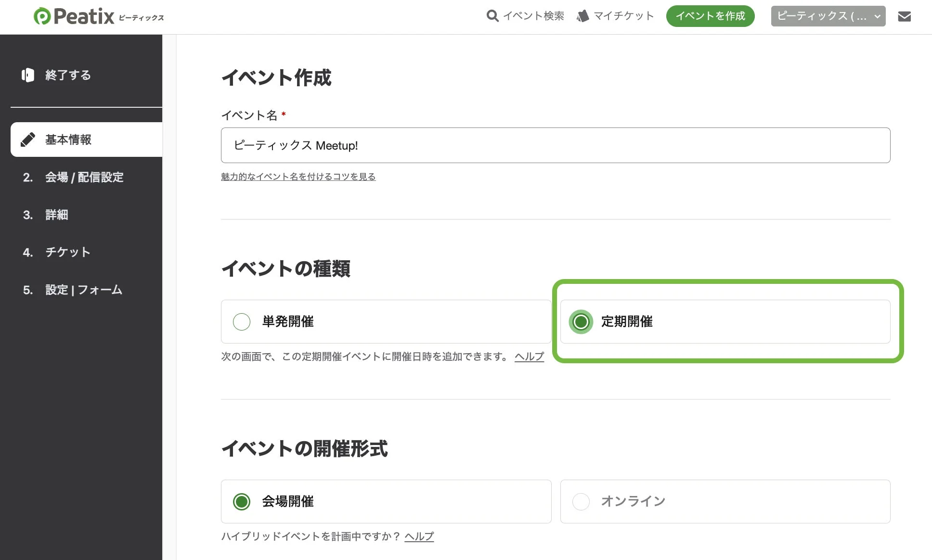Open messages with the envelope icon

905,16
